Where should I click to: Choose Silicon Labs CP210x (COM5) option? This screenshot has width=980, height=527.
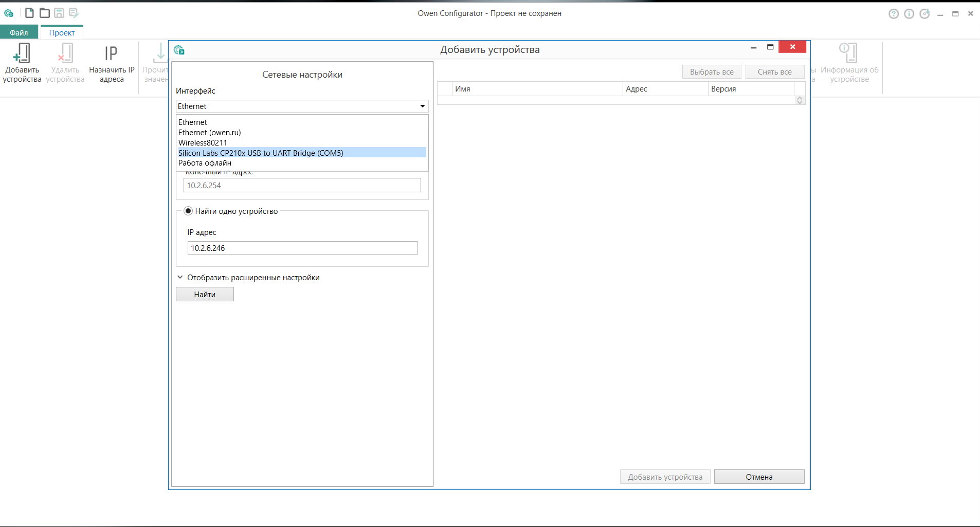261,153
